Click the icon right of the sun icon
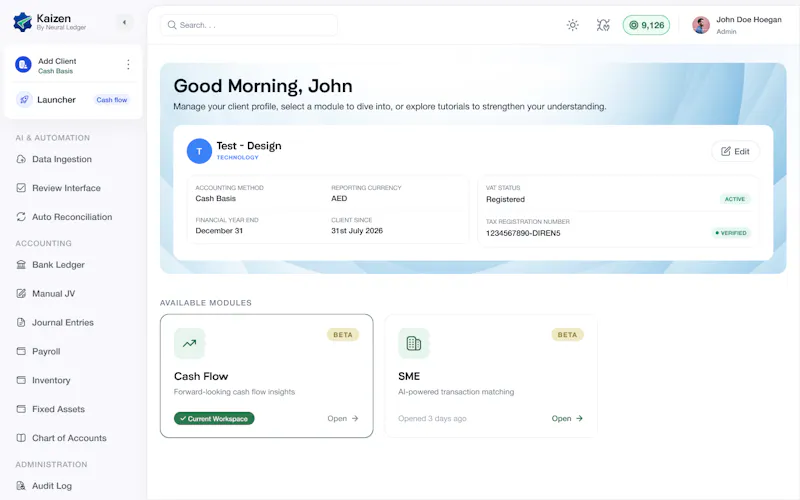This screenshot has width=800, height=500. [x=603, y=25]
